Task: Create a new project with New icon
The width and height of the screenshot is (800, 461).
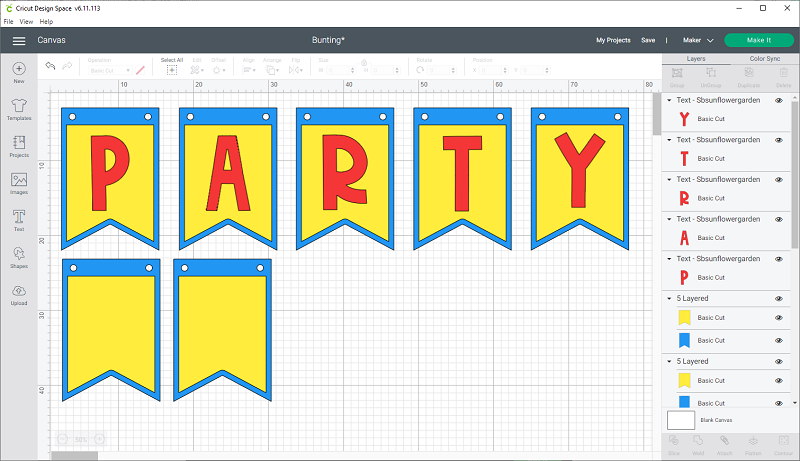Action: (x=18, y=72)
